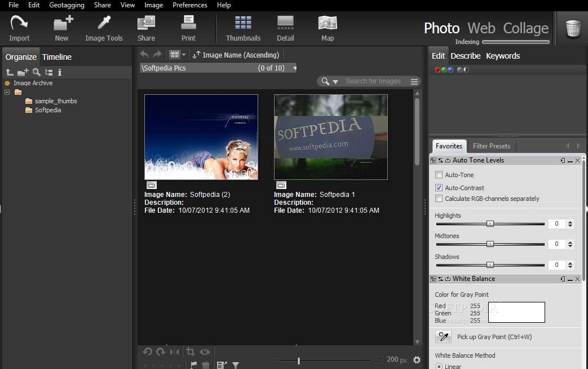
Task: Select the Linear white balance method
Action: [439, 366]
